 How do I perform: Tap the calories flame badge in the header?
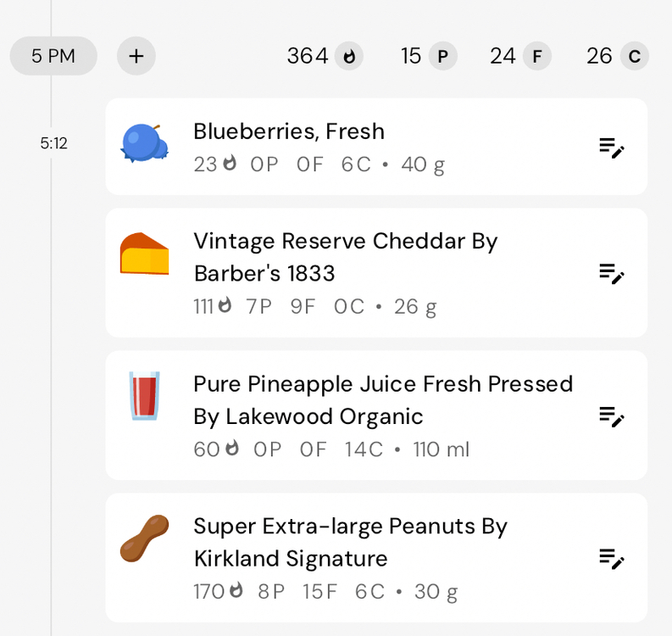(349, 56)
